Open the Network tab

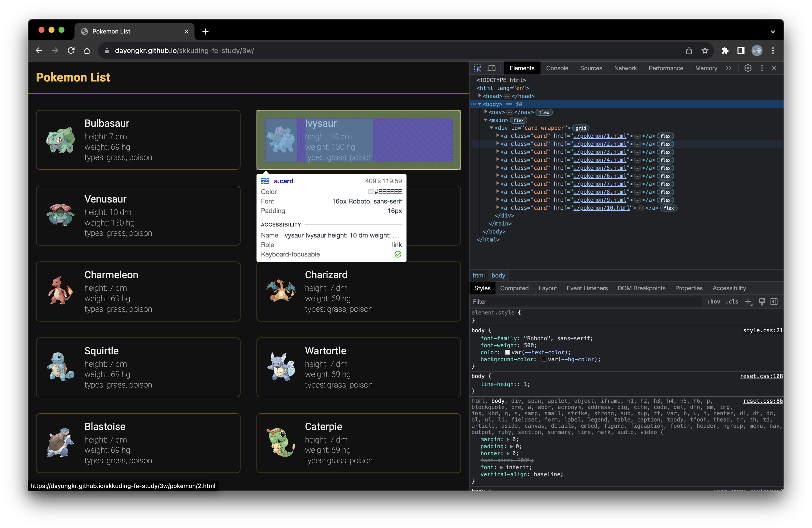pos(625,68)
